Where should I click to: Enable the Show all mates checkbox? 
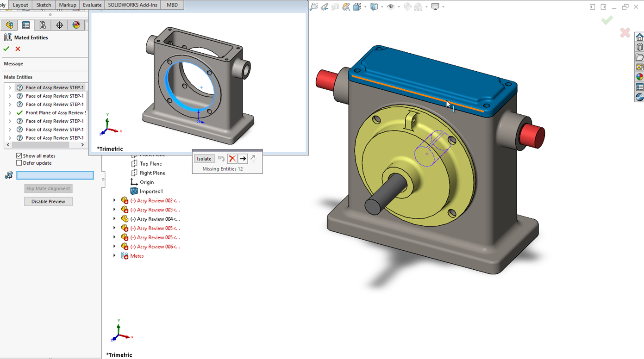(19, 155)
